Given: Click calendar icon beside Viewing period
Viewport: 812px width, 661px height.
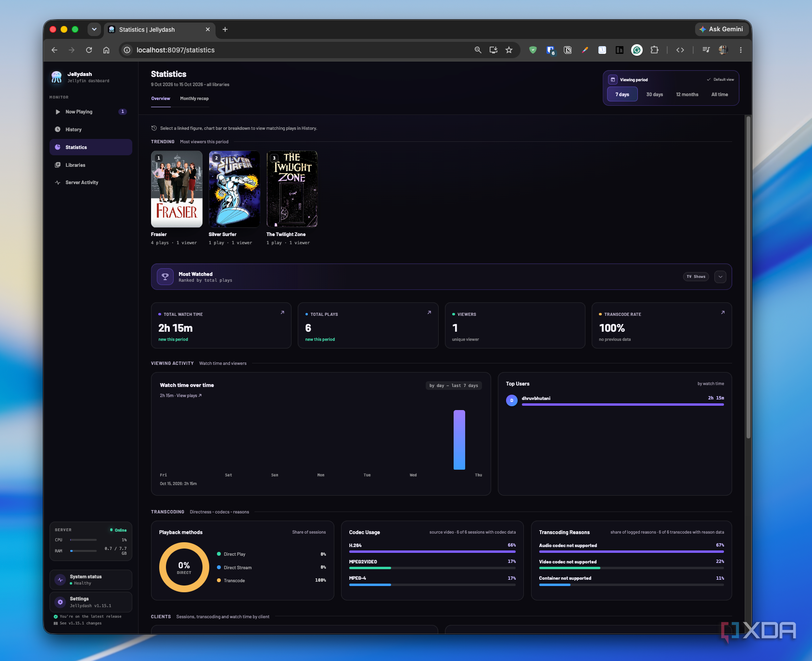Looking at the screenshot, I should (x=613, y=80).
